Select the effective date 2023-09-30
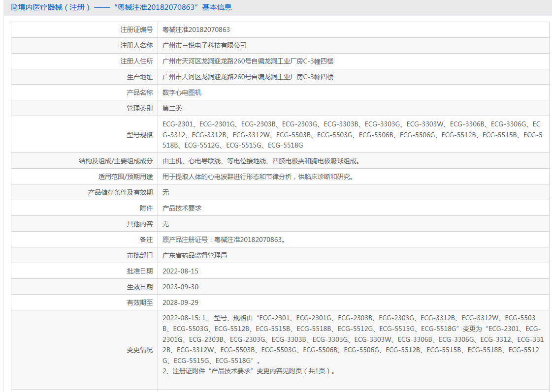This screenshot has width=552, height=392. tap(181, 287)
